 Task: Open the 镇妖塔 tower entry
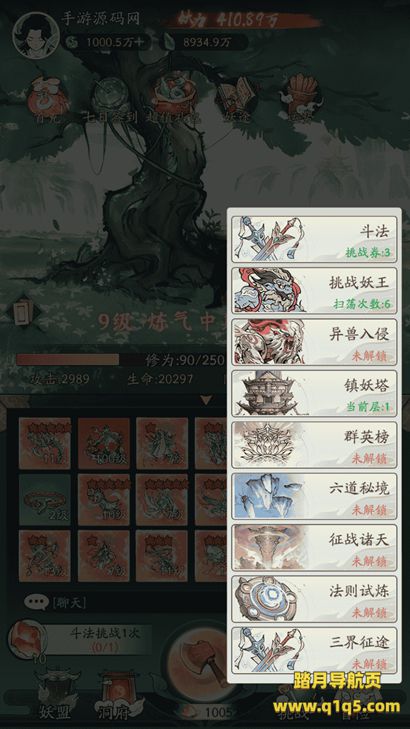click(314, 393)
